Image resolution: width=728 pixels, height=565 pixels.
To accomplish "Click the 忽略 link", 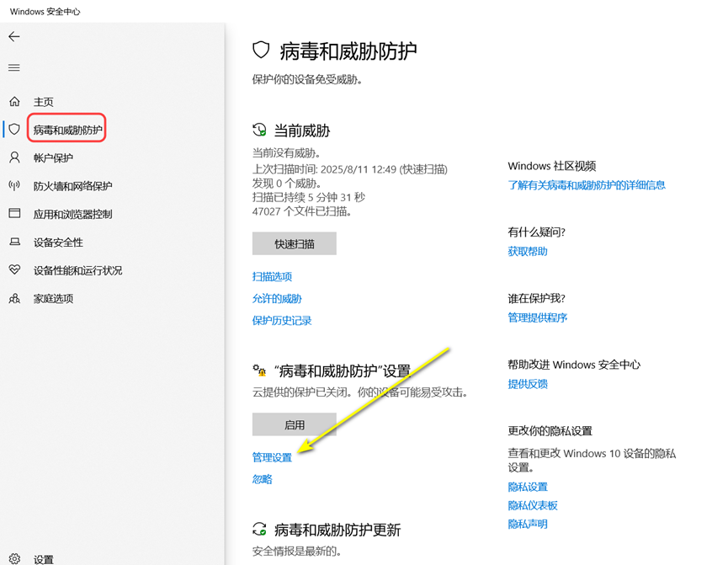I will pyautogui.click(x=263, y=479).
